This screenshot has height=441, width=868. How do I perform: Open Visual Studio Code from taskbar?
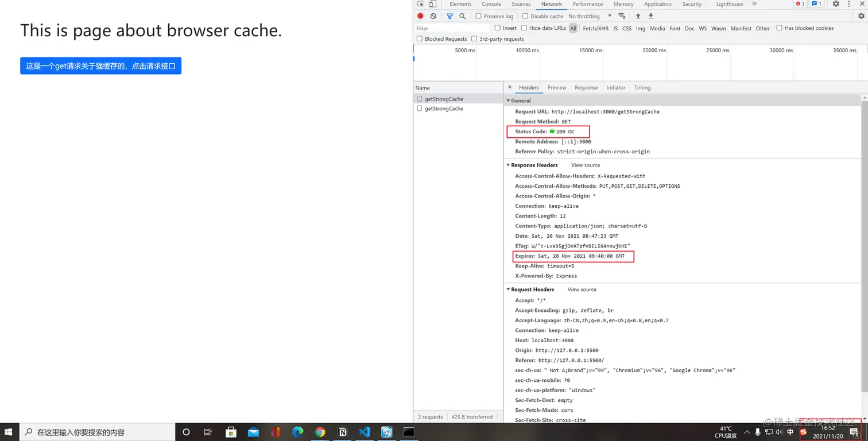click(365, 432)
